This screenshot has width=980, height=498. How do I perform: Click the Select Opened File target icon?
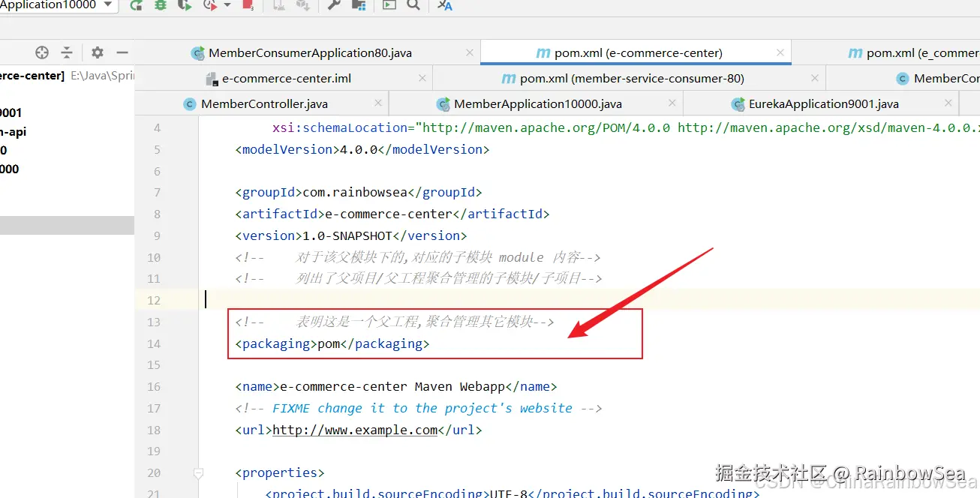tap(42, 52)
